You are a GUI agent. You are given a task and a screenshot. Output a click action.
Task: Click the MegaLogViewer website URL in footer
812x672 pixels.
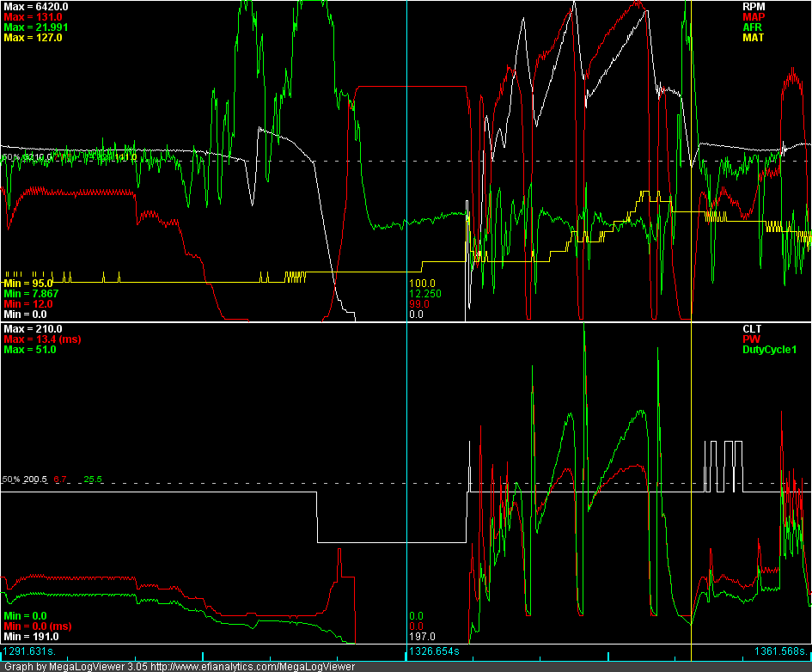tap(253, 667)
